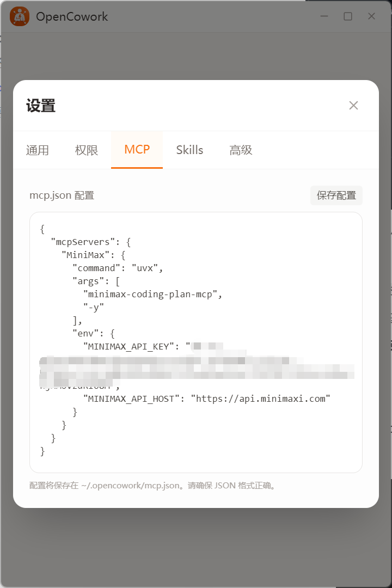Go to the Skills tab

coord(189,150)
